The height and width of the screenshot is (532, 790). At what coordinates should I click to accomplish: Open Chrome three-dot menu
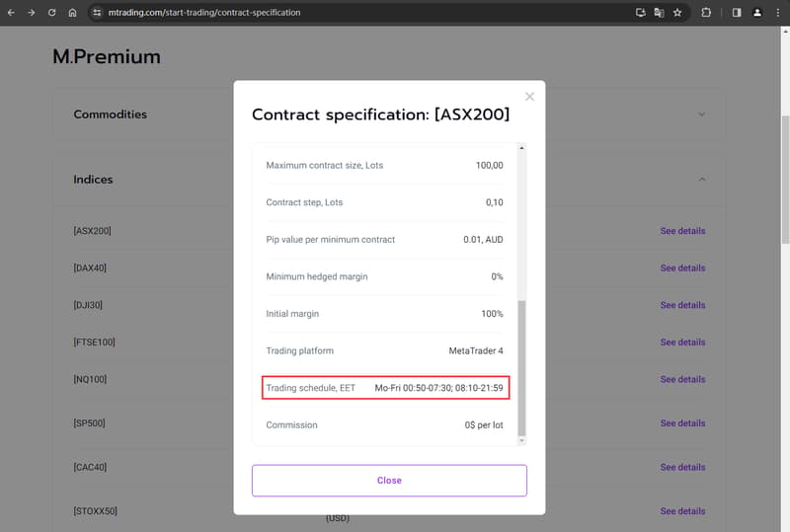click(x=778, y=13)
